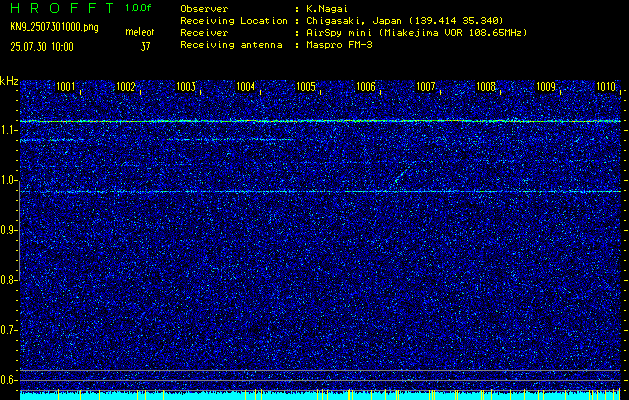Click the meteor count value 37
The height and width of the screenshot is (400, 629).
(x=145, y=47)
